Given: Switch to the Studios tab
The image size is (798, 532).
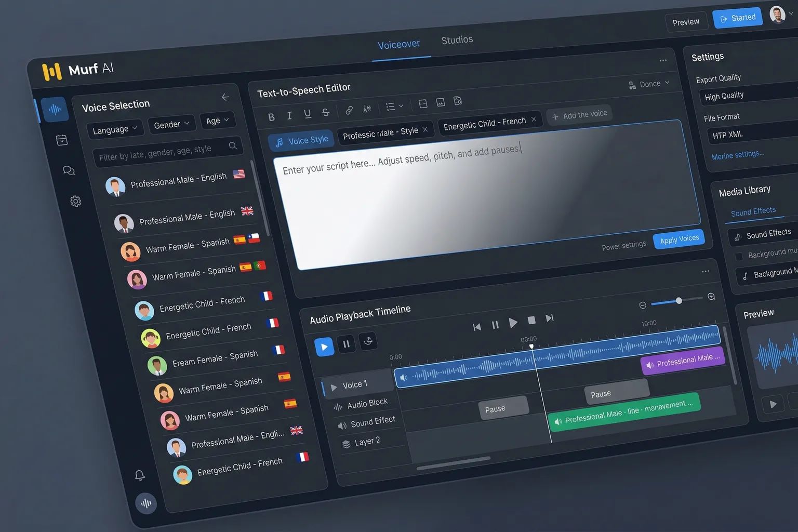Looking at the screenshot, I should [x=457, y=39].
